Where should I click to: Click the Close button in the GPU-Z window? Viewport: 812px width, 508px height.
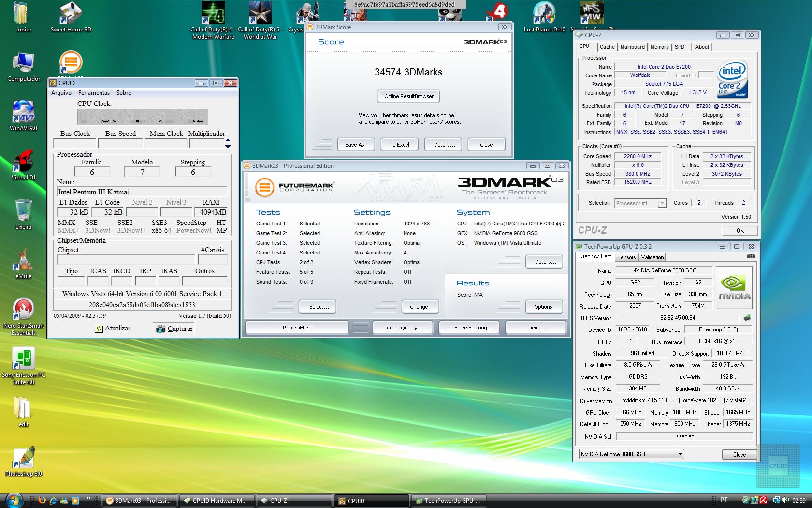(x=739, y=455)
